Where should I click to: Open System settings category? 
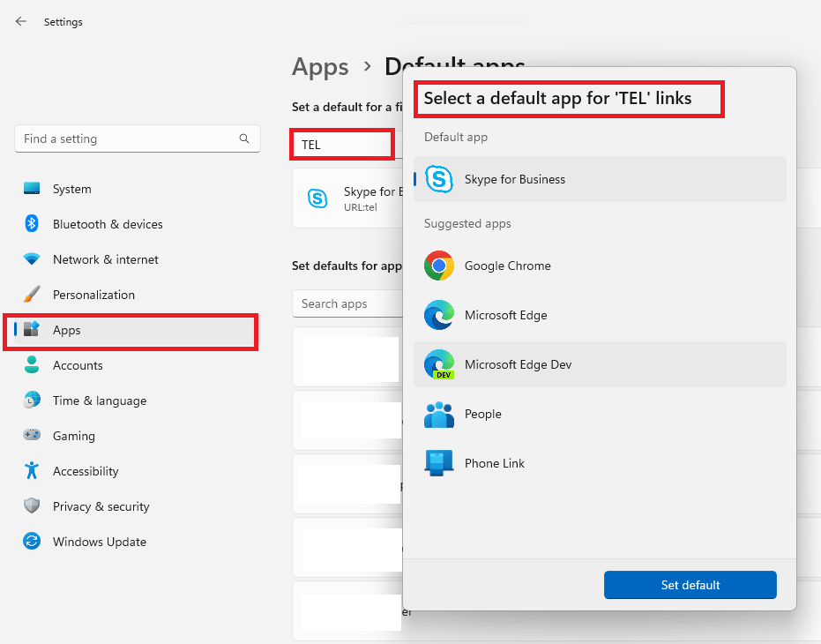pyautogui.click(x=138, y=189)
